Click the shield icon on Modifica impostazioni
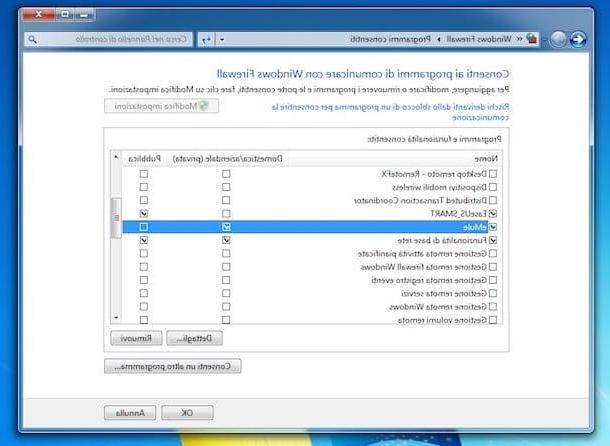Screen dimensions: 610x446 [x=203, y=106]
